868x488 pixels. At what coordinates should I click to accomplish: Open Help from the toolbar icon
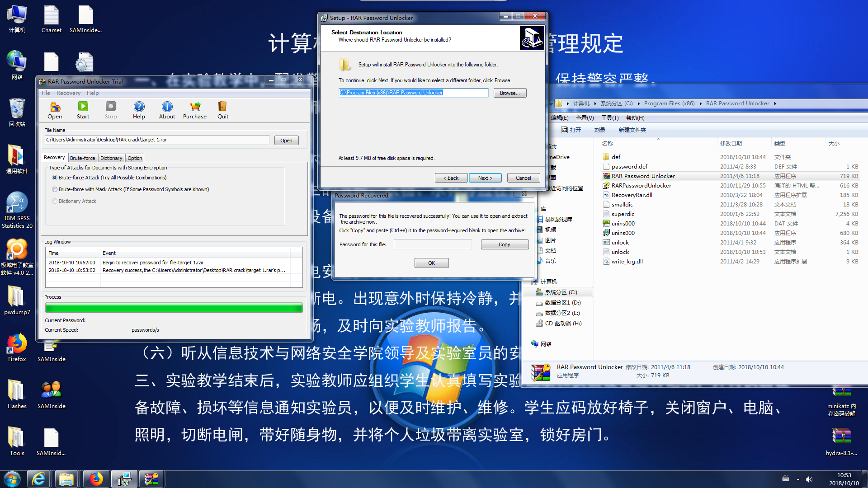click(x=139, y=110)
